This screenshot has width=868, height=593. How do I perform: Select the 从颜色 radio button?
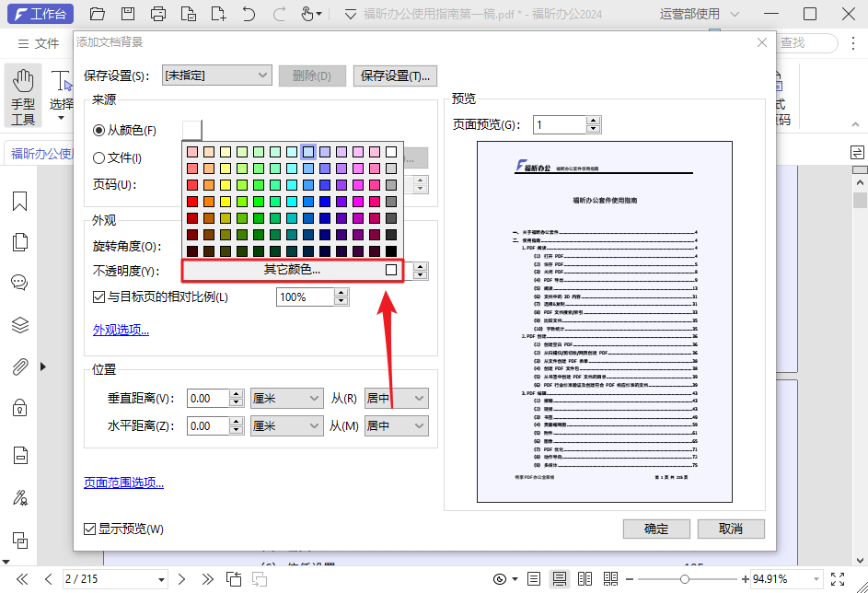pyautogui.click(x=99, y=131)
